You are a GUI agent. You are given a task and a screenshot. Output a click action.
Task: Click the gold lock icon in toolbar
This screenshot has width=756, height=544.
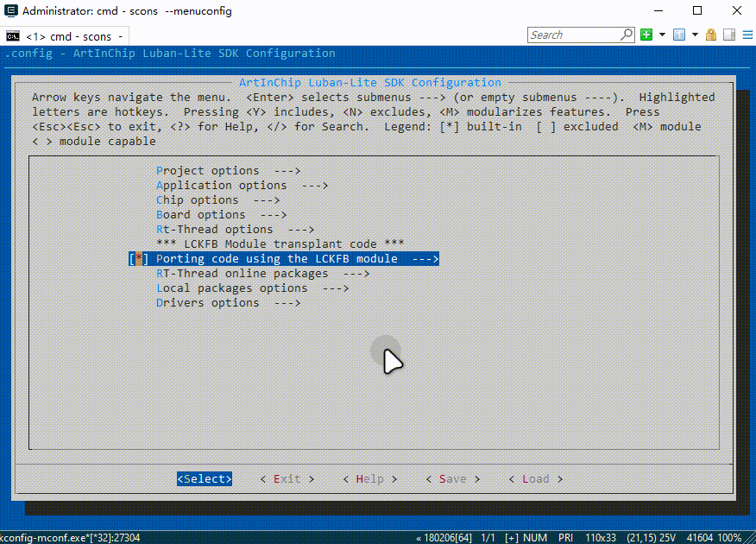click(711, 35)
